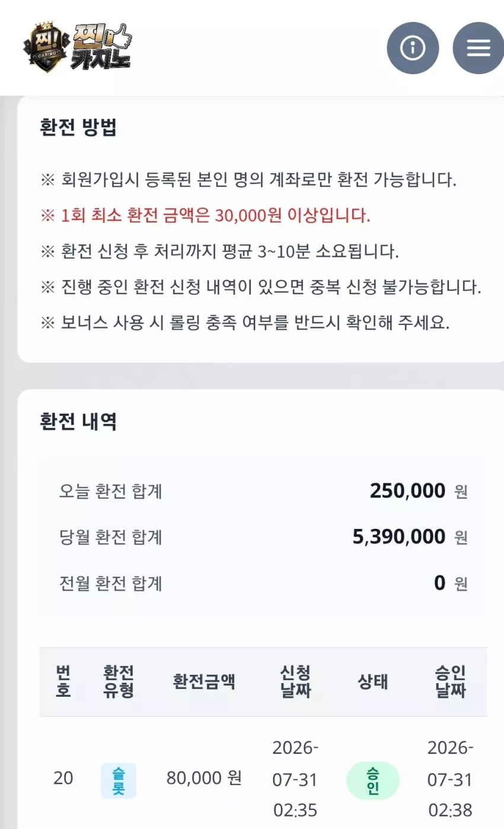Click the 신청날짜 column header
The width and height of the screenshot is (504, 829).
pyautogui.click(x=295, y=681)
